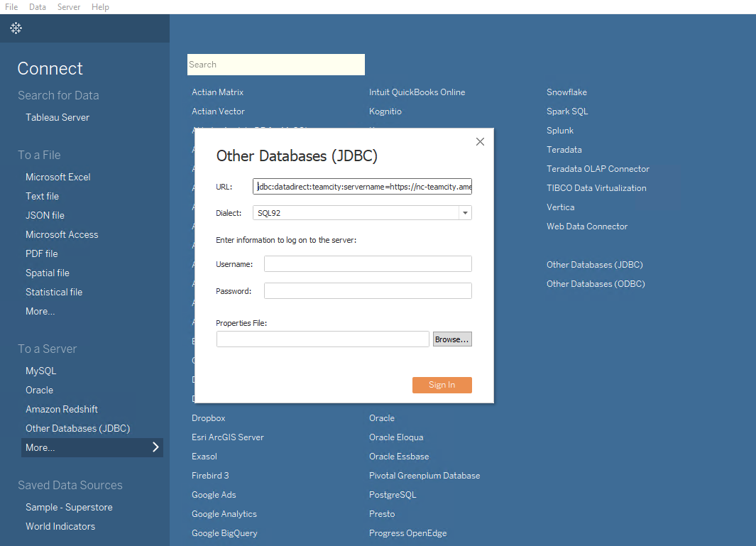Click the Browse... button

452,339
